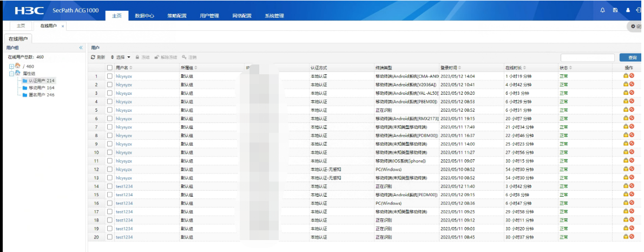Sort by the 登录时间 column header
644x252 pixels.
450,67
